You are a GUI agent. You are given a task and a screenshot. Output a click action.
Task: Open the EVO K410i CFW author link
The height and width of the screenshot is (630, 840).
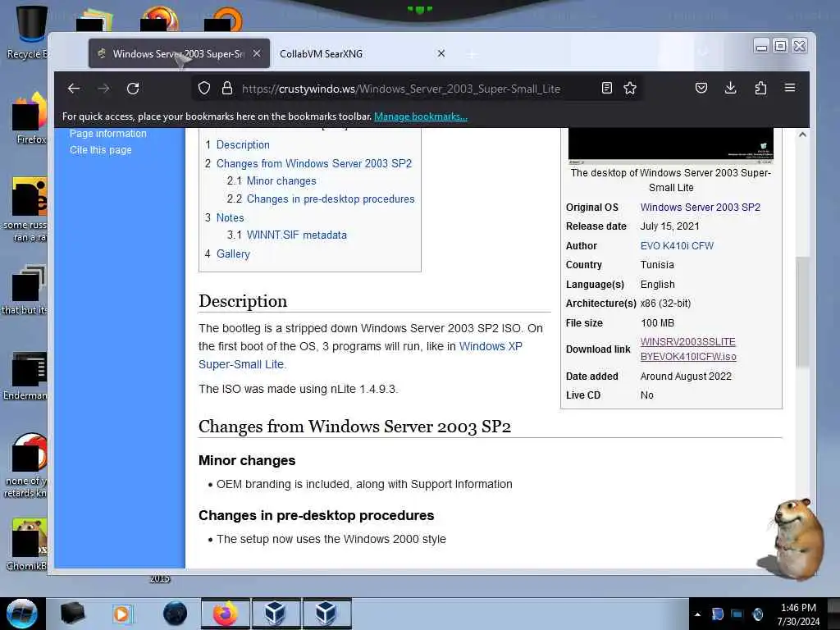pos(677,246)
